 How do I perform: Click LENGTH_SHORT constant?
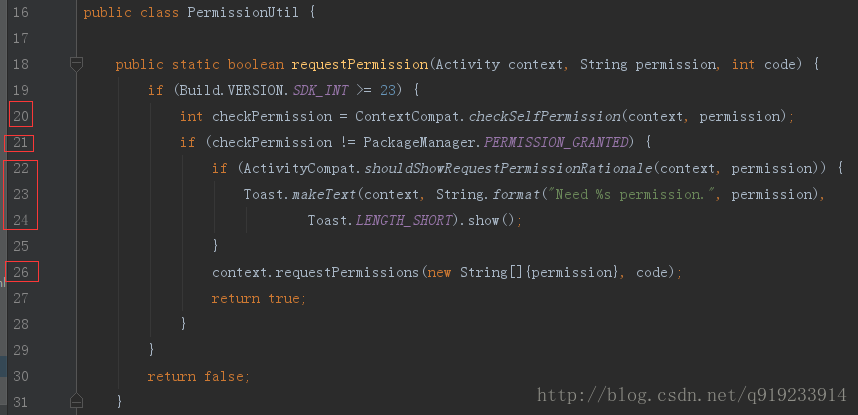pos(404,221)
